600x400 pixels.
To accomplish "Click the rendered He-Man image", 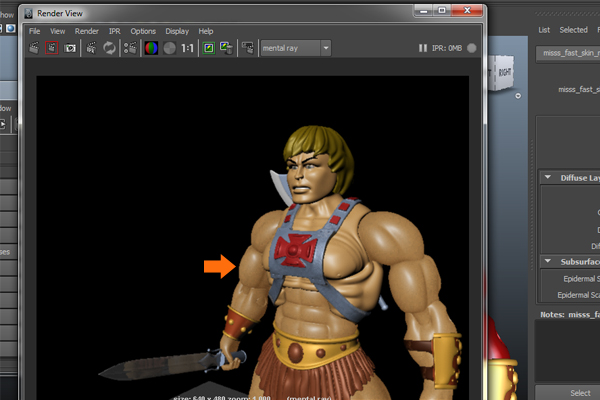I will click(x=253, y=237).
